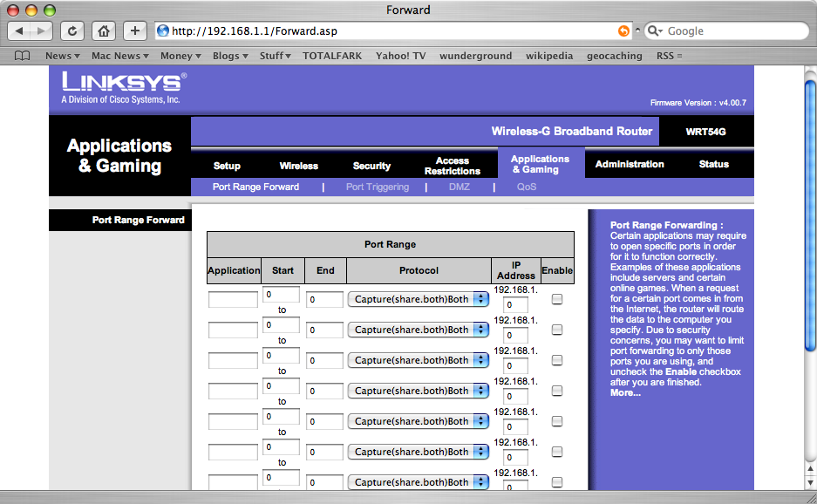Click the More... help link
The image size is (817, 504).
(x=625, y=392)
